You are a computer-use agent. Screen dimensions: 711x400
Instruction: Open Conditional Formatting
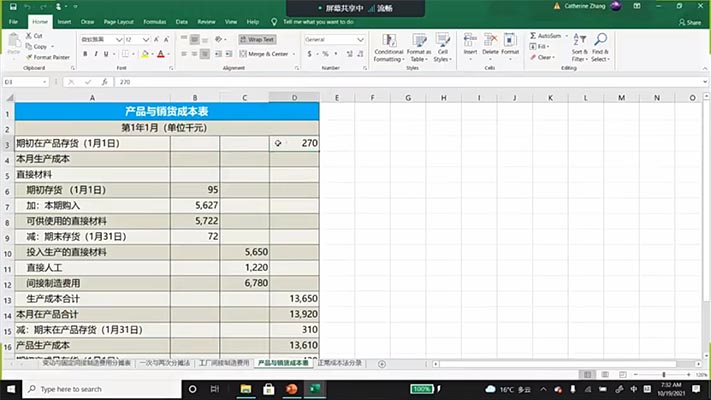point(389,48)
